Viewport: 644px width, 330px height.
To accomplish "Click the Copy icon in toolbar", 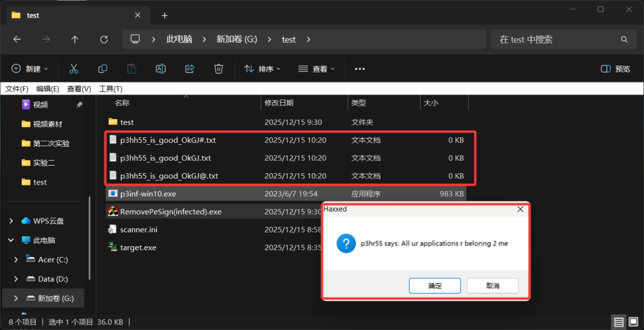I will pyautogui.click(x=103, y=69).
